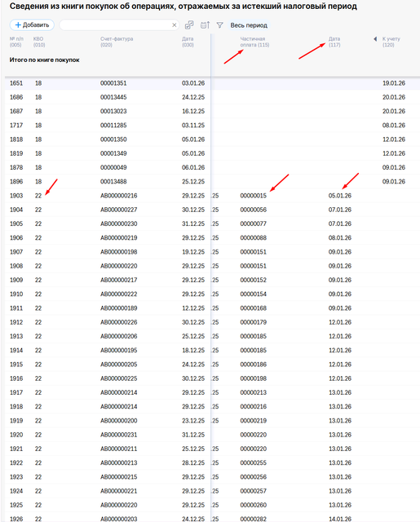Image resolution: width=420 pixels, height=522 pixels.
Task: Click the КВО (010) column header
Action: pos(39,42)
